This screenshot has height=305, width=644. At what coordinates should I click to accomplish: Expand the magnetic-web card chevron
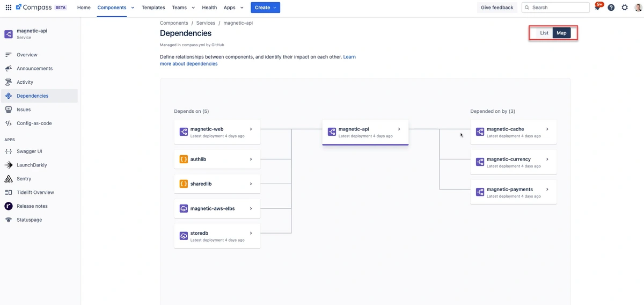point(251,129)
